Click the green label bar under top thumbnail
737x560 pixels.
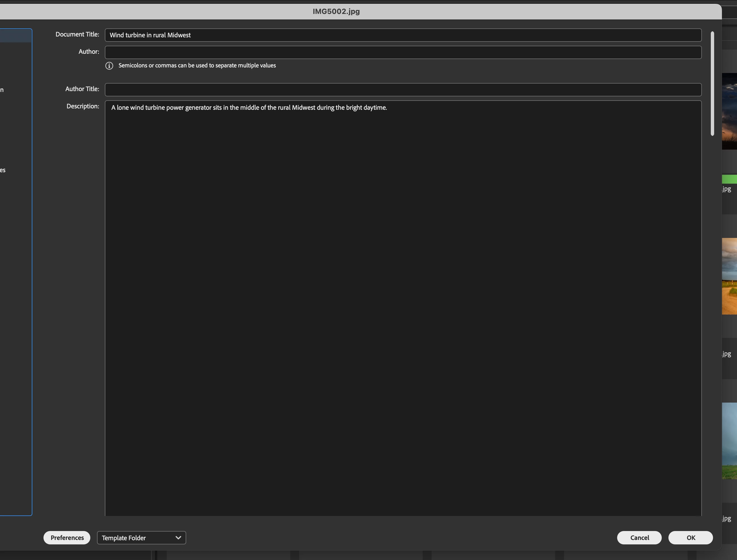[729, 179]
